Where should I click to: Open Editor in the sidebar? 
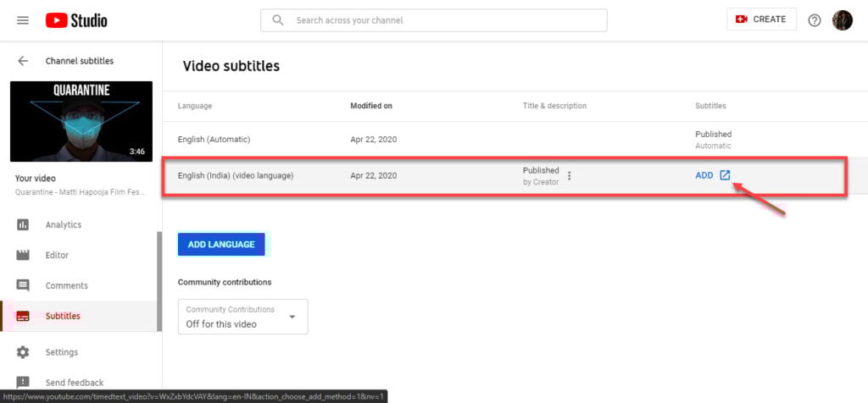pos(79,255)
